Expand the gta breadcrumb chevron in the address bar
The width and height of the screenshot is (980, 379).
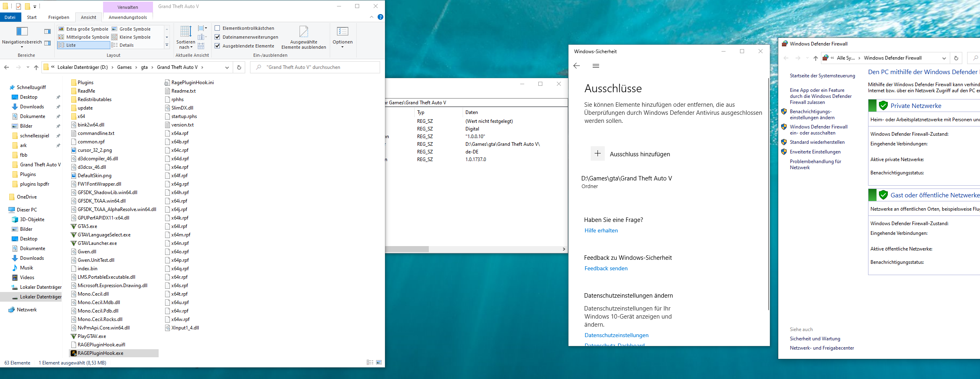coord(153,67)
